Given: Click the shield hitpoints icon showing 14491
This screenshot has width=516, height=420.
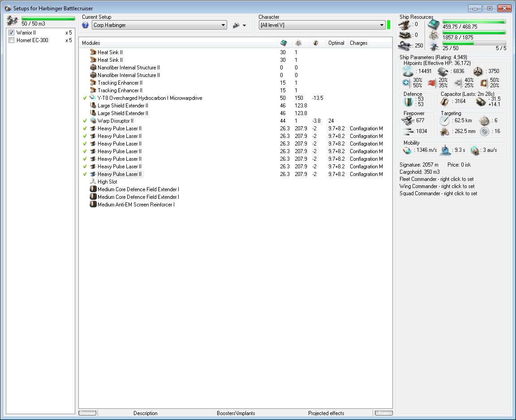Looking at the screenshot, I should point(408,71).
